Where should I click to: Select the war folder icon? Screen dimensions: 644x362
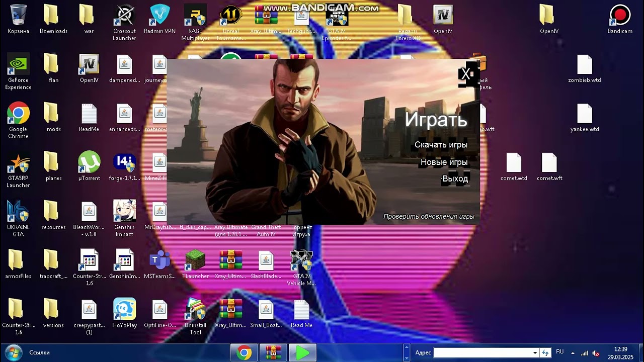(x=89, y=20)
